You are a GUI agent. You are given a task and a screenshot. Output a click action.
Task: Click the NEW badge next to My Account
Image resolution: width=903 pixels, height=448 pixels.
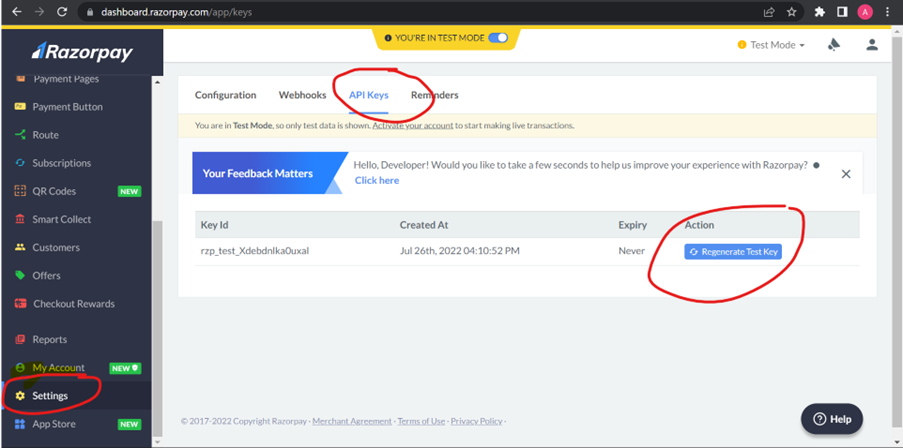125,368
